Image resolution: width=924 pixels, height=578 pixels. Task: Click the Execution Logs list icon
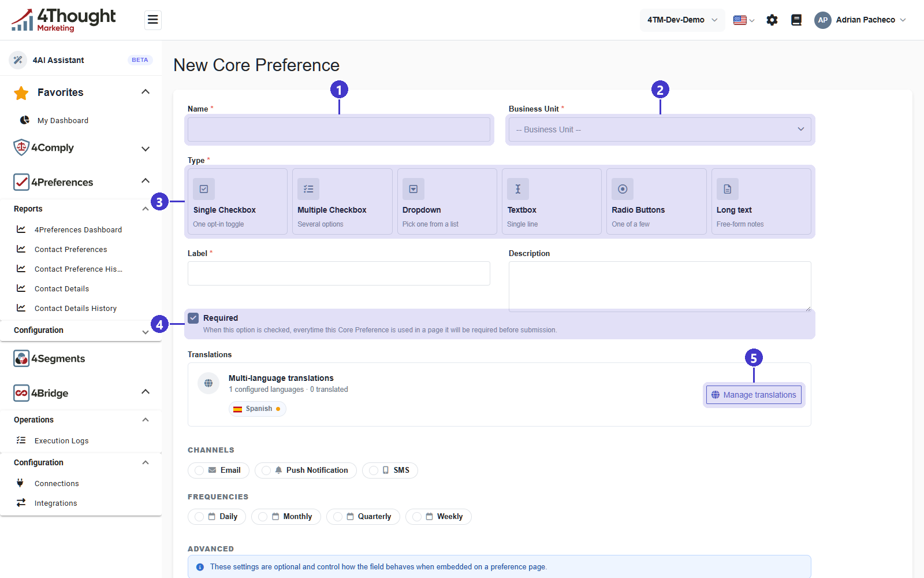tap(21, 440)
